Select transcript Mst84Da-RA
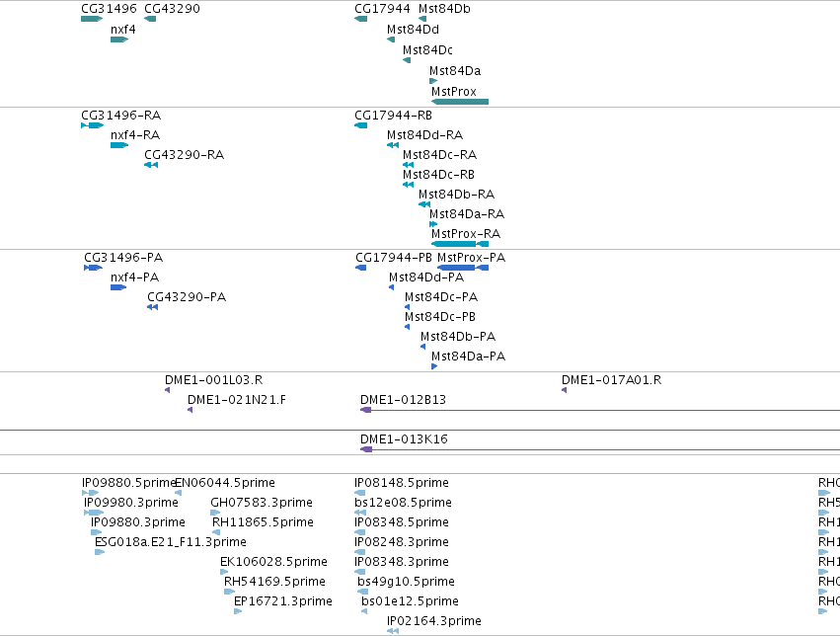The height and width of the screenshot is (636, 840). [x=467, y=214]
